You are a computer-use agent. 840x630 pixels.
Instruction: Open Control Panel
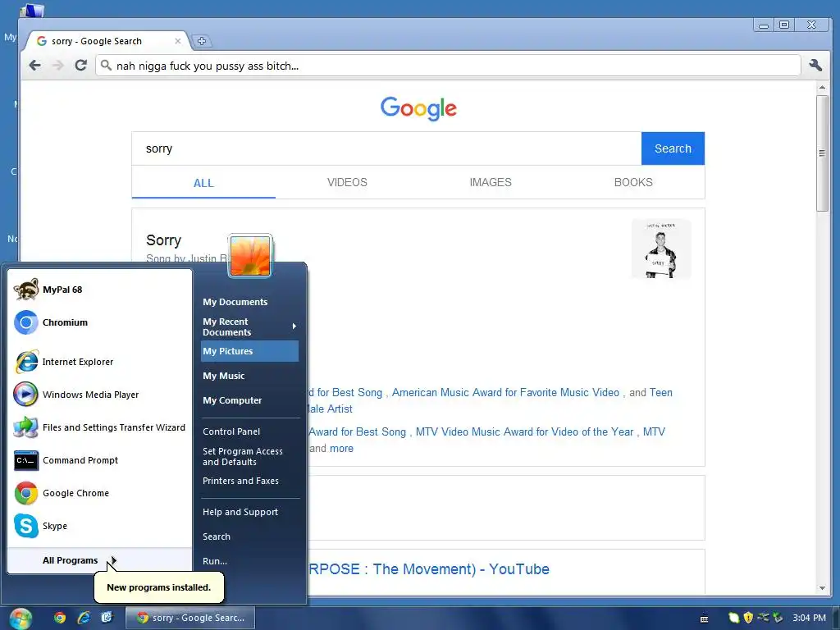click(x=249, y=431)
